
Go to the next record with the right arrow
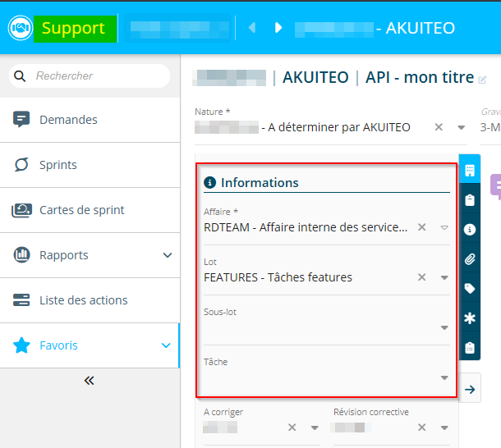(x=278, y=28)
